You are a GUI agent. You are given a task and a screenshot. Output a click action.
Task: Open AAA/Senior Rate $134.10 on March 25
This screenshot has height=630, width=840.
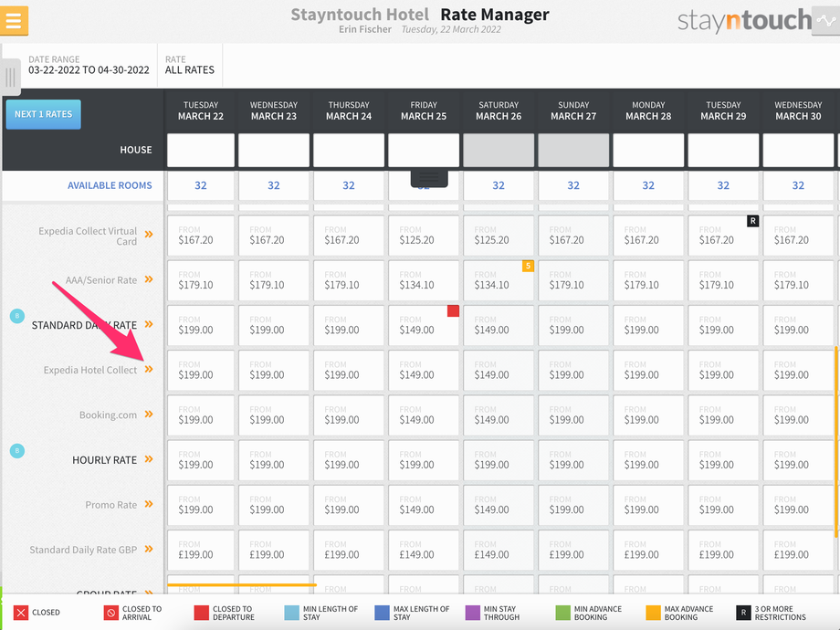[424, 280]
